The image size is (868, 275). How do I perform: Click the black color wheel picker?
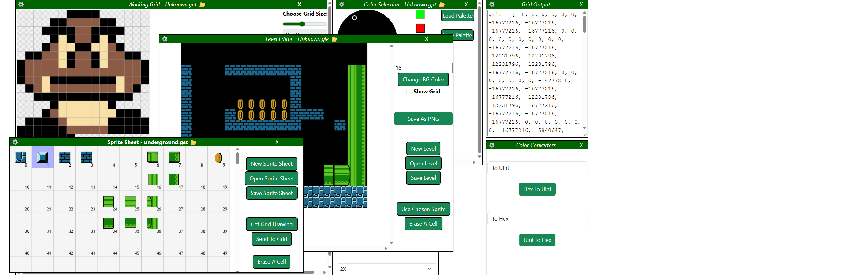(x=367, y=22)
